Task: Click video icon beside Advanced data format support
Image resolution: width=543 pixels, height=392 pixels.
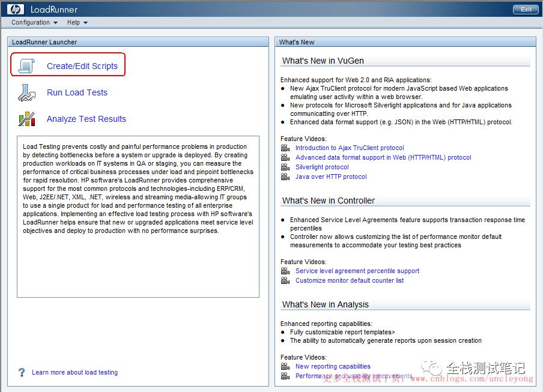Action: click(285, 157)
